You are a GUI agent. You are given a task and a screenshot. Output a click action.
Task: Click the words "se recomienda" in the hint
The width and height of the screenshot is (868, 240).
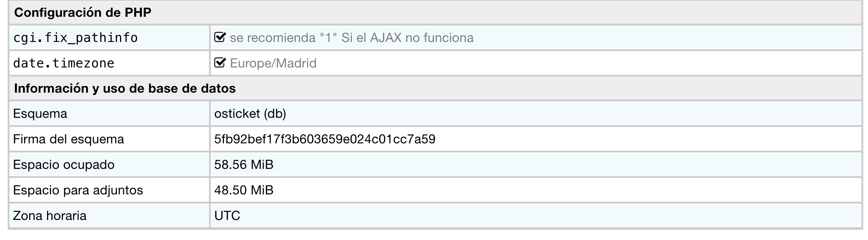(x=272, y=38)
